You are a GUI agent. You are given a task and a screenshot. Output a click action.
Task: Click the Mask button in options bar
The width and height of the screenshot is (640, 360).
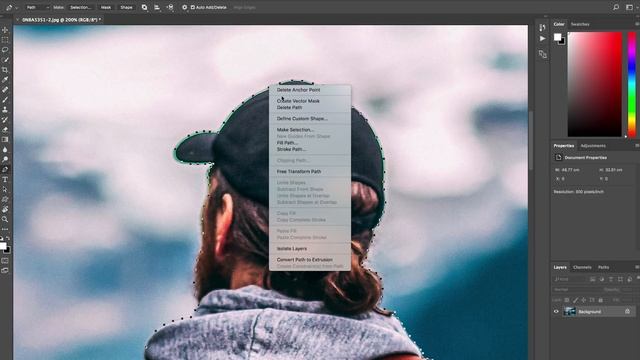(x=106, y=7)
